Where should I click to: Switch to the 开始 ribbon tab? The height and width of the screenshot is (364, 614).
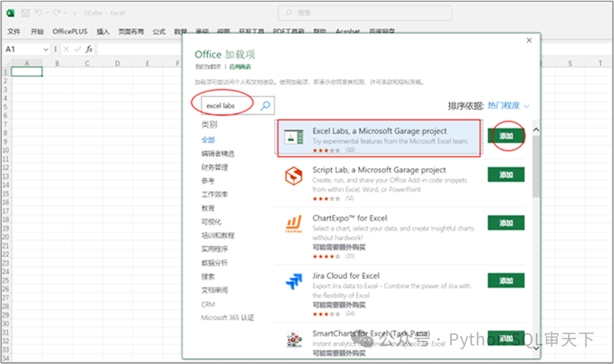tap(37, 31)
